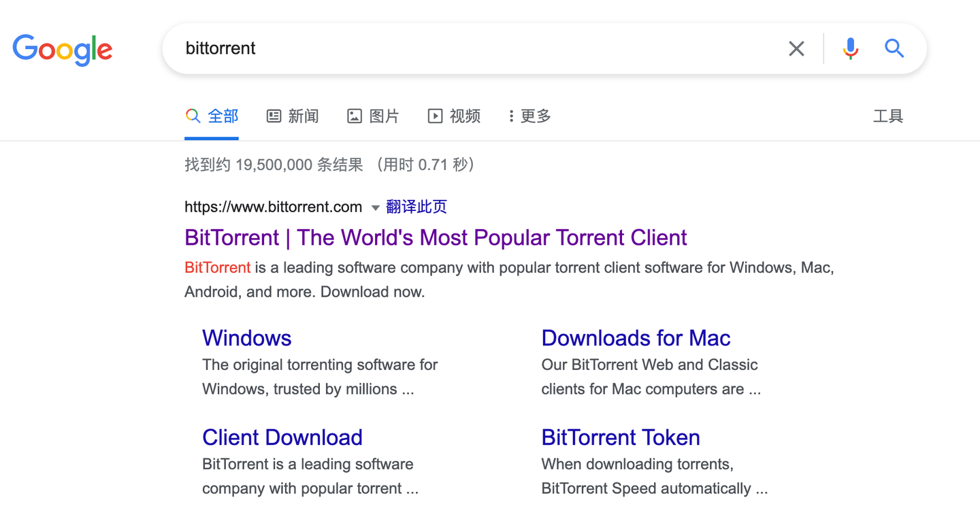Switch to the 新闻 results tab
The width and height of the screenshot is (980, 519).
302,116
